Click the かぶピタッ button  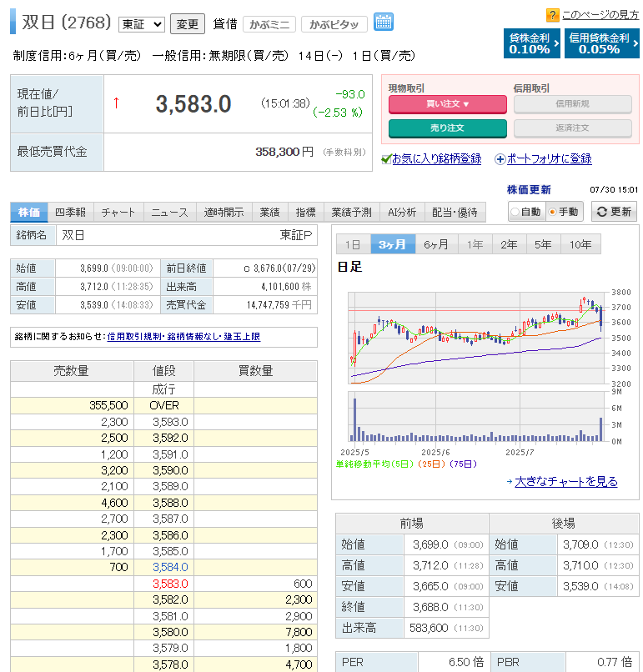[x=334, y=24]
